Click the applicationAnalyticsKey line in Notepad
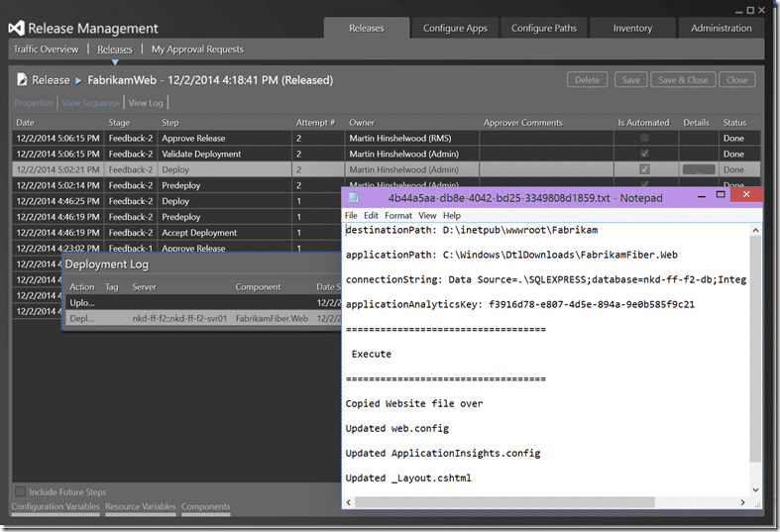Viewport: 780px width, 532px height. point(519,304)
